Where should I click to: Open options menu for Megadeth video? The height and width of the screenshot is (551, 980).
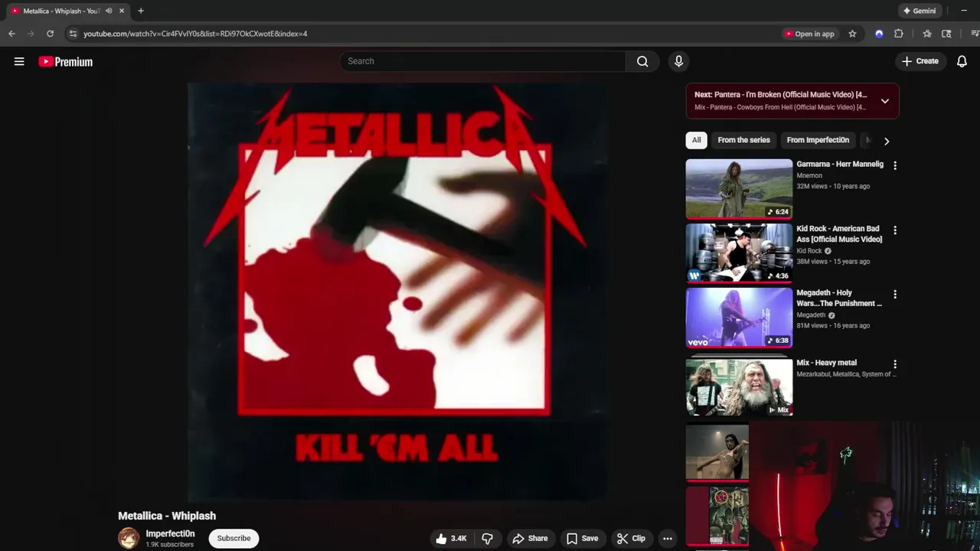point(894,294)
